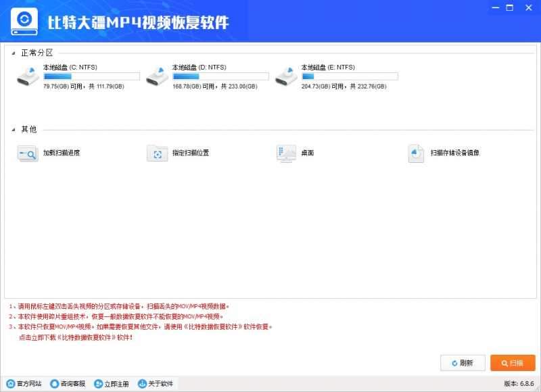Open the 加载扫描进度 (load scan progress) icon

tap(28, 153)
